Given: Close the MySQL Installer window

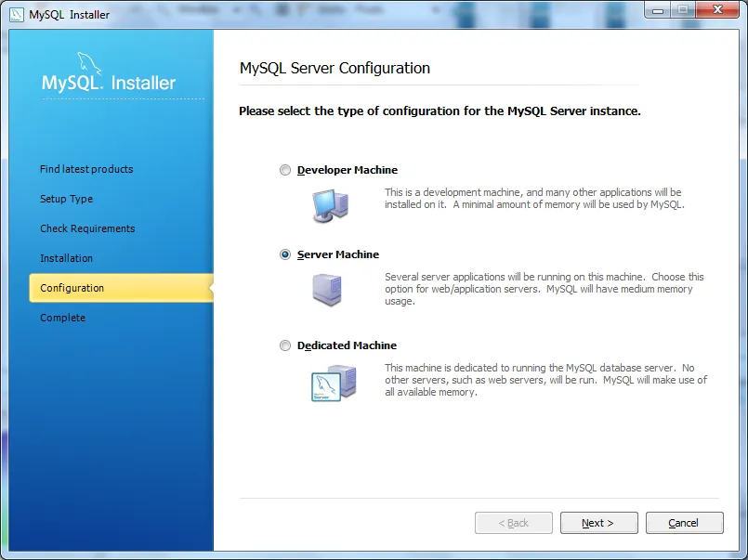Looking at the screenshot, I should 717,10.
